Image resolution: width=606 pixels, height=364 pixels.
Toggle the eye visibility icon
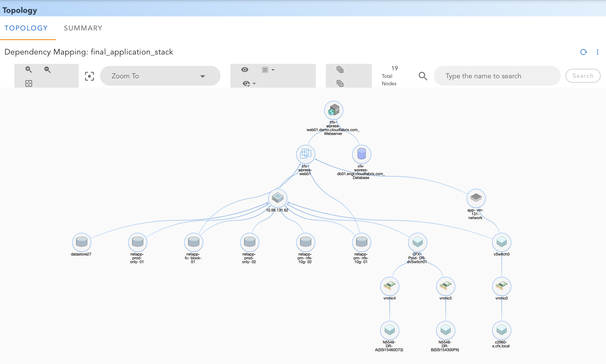click(245, 70)
